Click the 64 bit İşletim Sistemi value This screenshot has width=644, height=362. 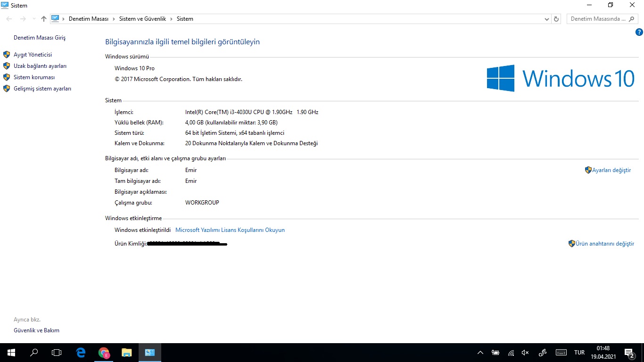tap(235, 133)
